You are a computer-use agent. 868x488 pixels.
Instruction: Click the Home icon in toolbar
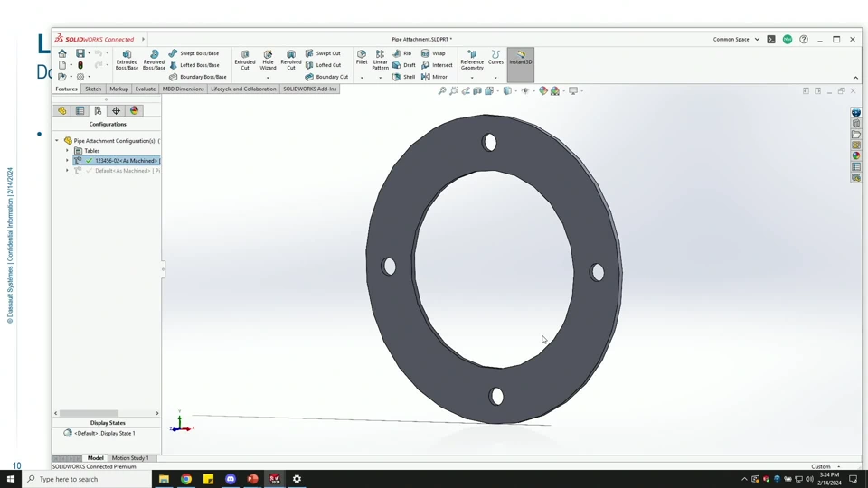(62, 53)
